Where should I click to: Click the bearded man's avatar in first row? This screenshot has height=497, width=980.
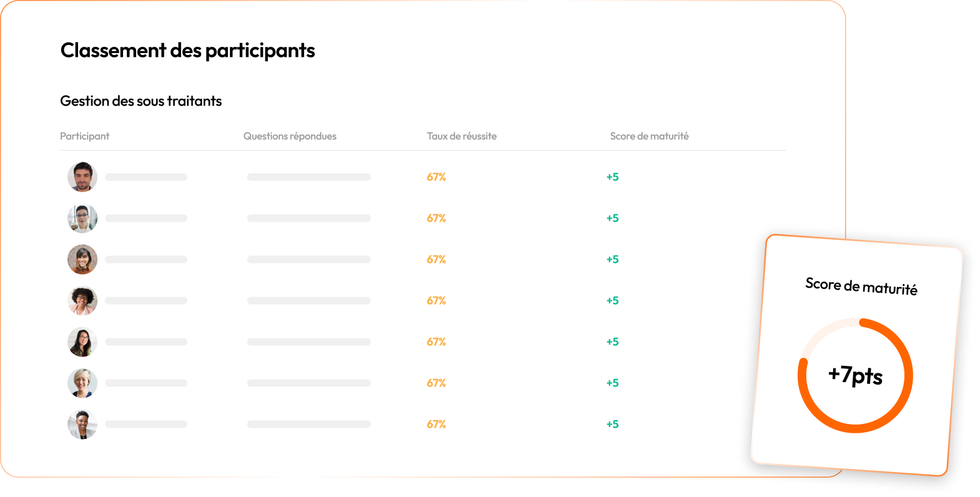[82, 177]
